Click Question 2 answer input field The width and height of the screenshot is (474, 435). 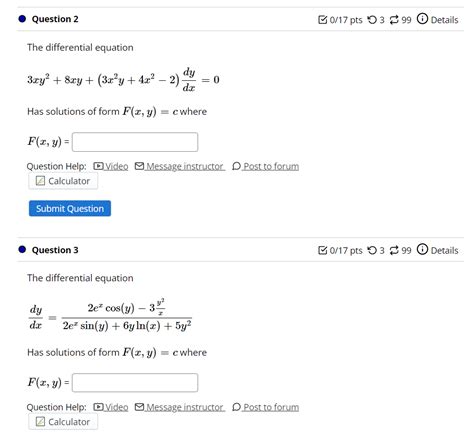click(x=135, y=142)
